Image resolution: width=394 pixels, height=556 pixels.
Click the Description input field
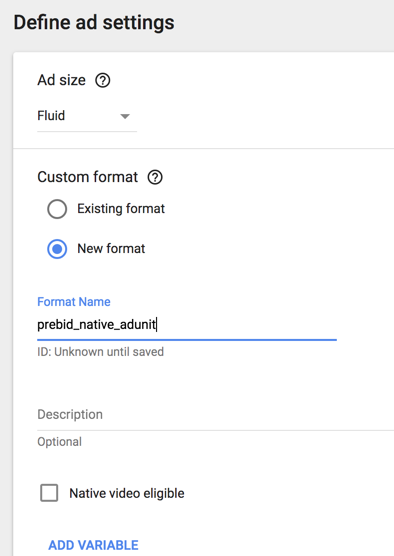click(216, 415)
